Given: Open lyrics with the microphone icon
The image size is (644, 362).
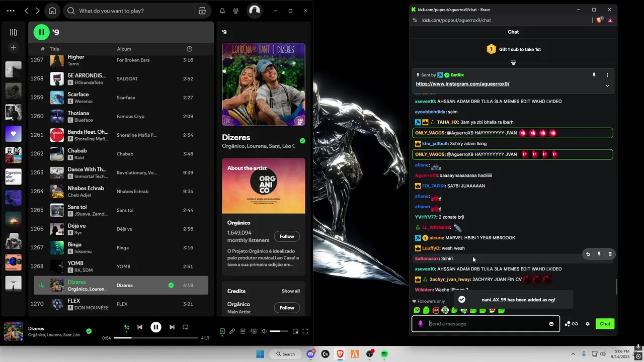Looking at the screenshot, I should point(232,331).
